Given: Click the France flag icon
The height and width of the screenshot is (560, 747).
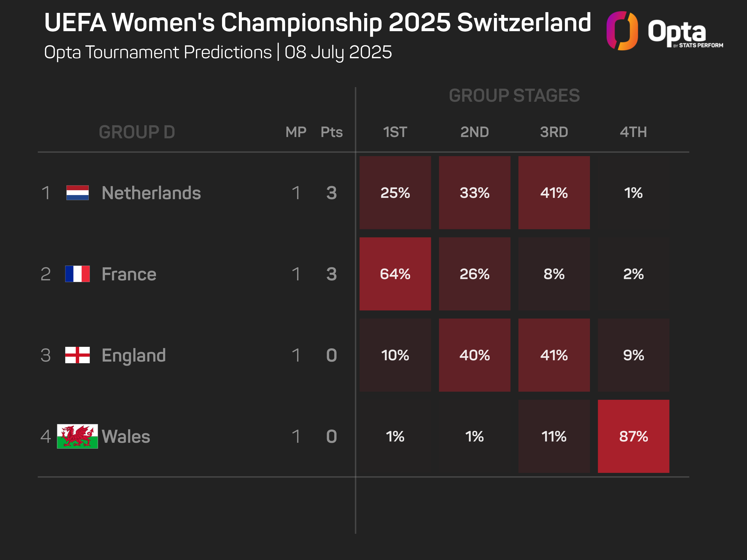Looking at the screenshot, I should (77, 274).
